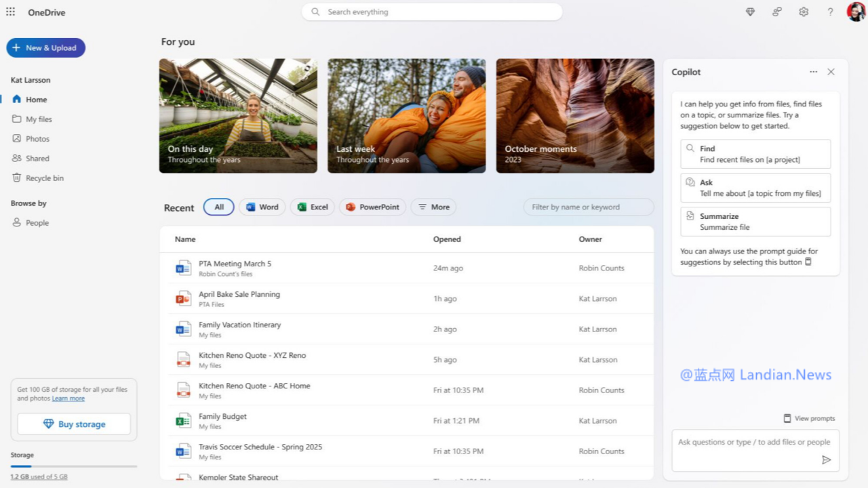Open file named April Bake Sale Planning
This screenshot has height=488, width=868.
tap(239, 294)
